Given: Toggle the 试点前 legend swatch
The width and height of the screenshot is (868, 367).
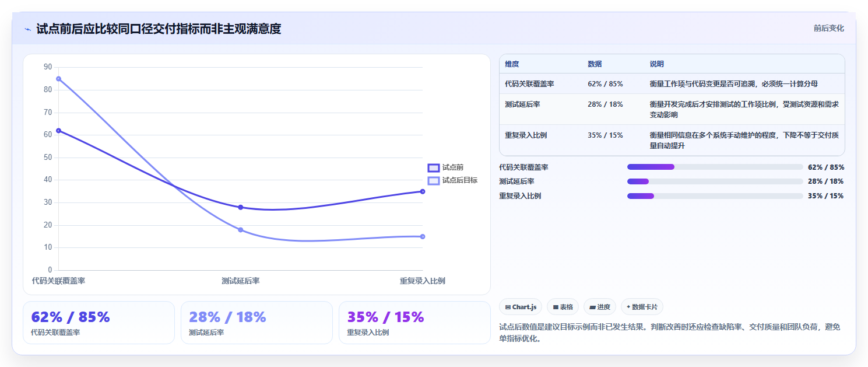Looking at the screenshot, I should pos(434,168).
